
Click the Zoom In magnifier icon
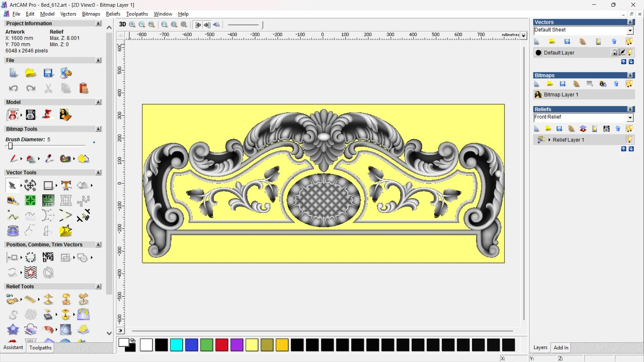[132, 24]
